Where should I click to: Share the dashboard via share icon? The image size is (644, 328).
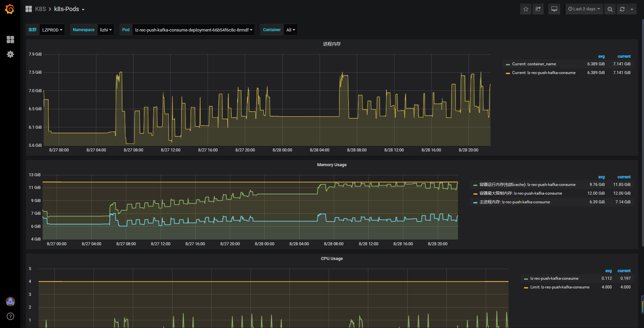click(538, 9)
